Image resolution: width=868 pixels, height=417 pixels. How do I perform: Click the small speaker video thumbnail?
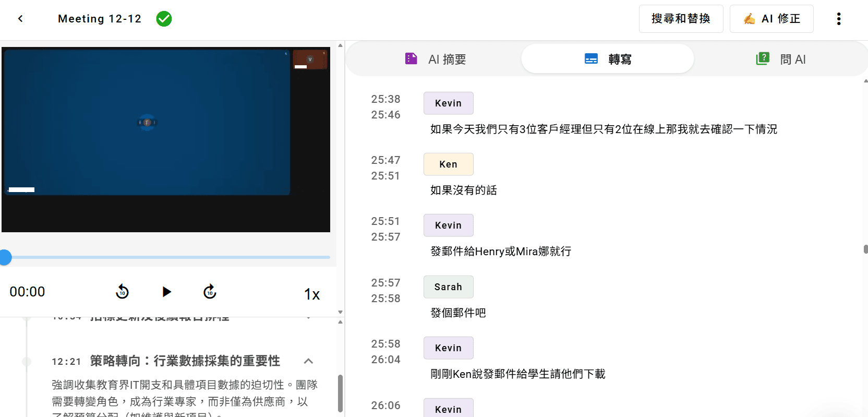pos(310,59)
